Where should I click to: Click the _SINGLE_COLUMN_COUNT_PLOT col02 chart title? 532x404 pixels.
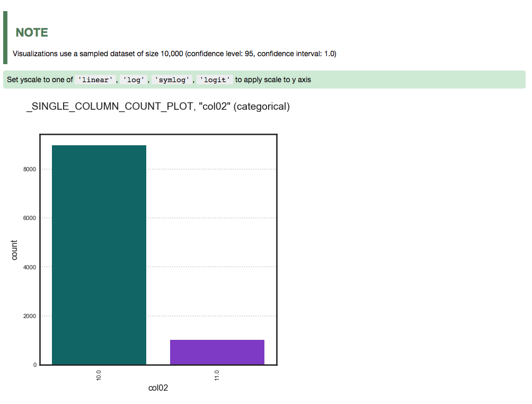(x=158, y=106)
